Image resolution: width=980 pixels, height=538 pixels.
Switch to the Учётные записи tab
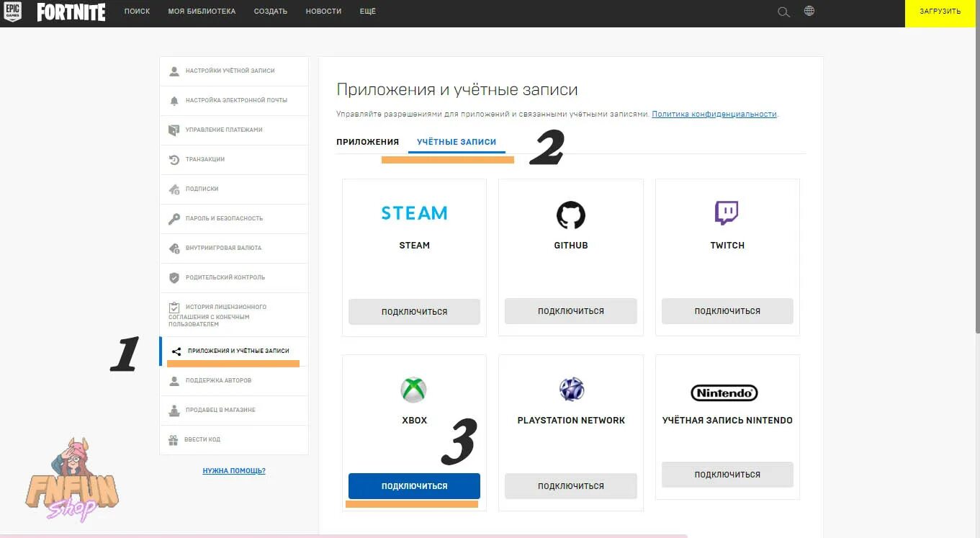point(457,142)
